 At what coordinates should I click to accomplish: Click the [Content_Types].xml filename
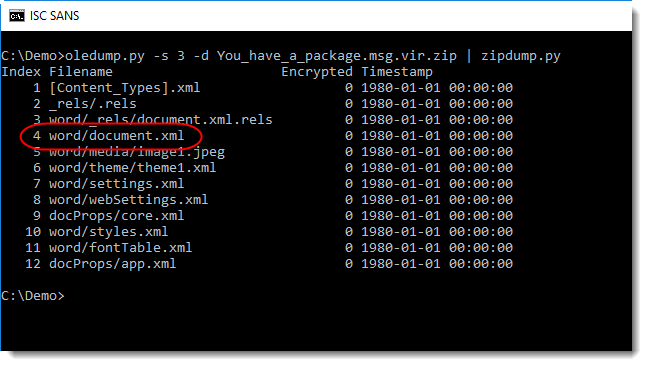125,88
